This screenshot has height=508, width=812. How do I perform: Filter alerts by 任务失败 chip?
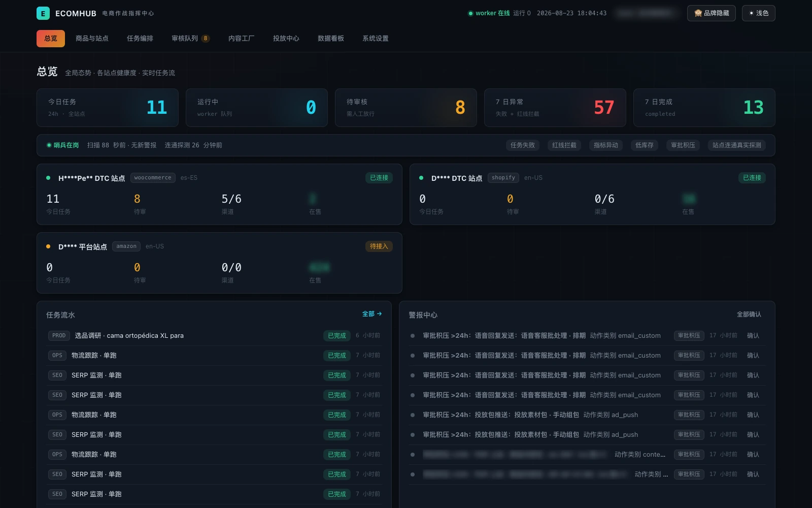(523, 145)
